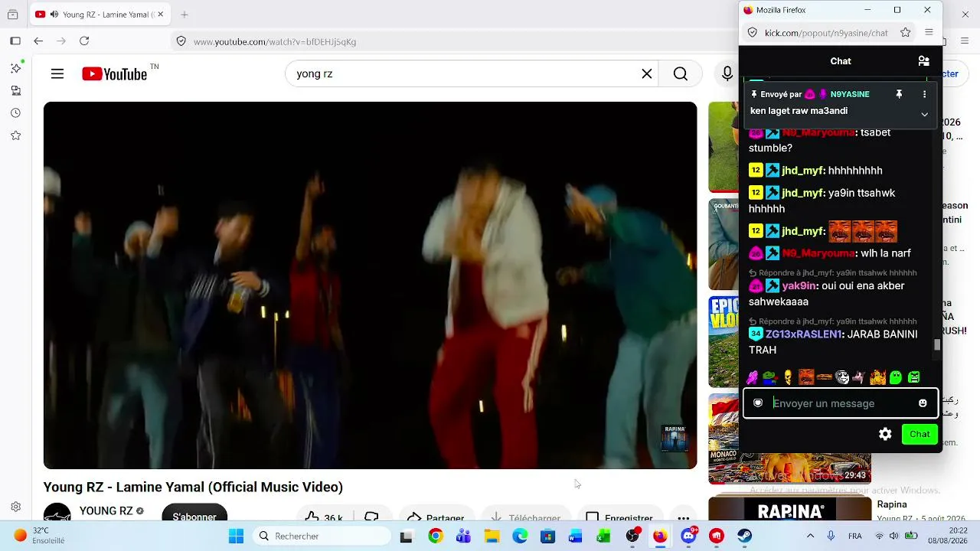
Task: Mute the audio playing in the YouTube tab
Action: click(x=54, y=15)
